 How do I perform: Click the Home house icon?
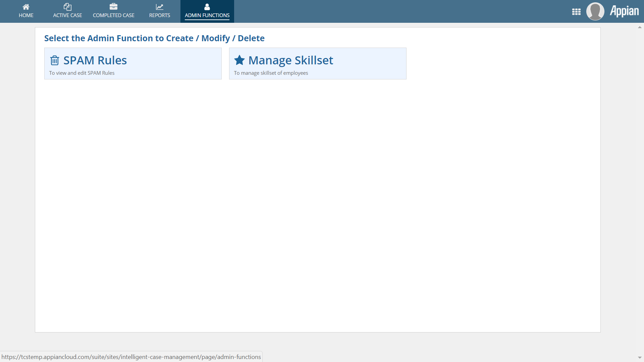click(x=26, y=7)
